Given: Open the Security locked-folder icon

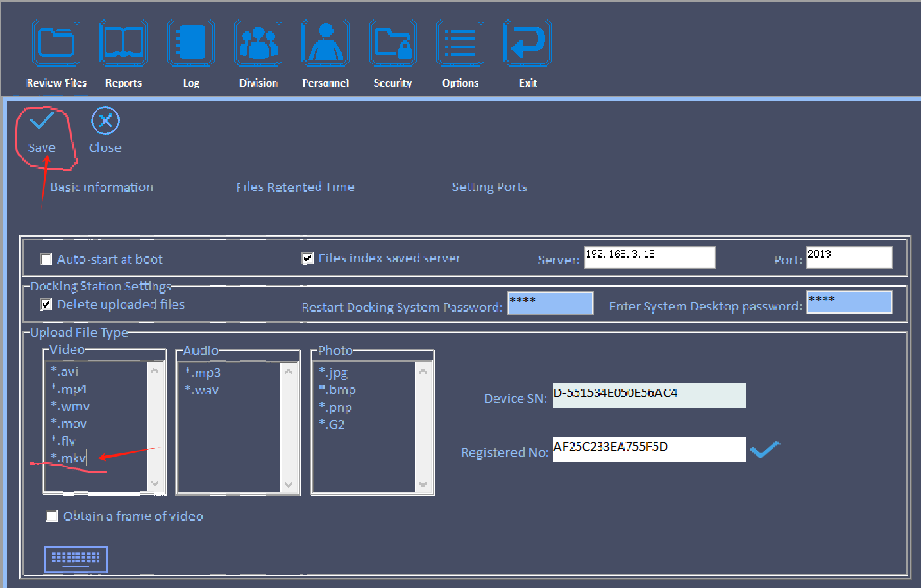Looking at the screenshot, I should coord(393,43).
